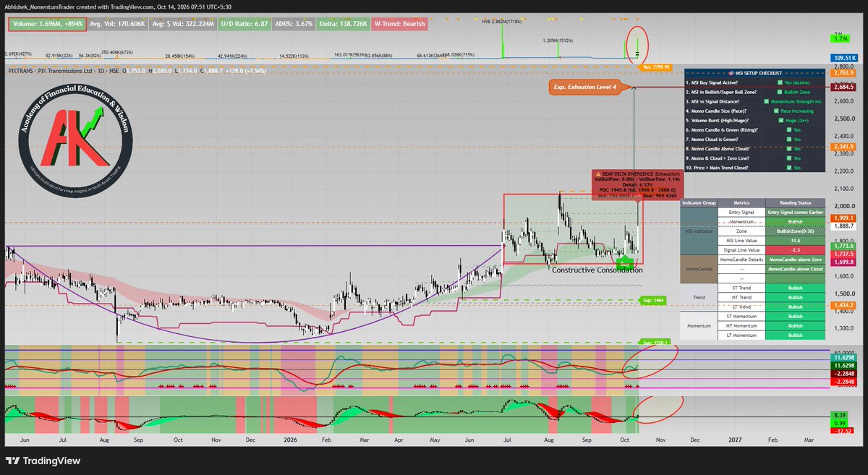
Task: Click the 1,773.6 green price label
Action: pos(843,247)
